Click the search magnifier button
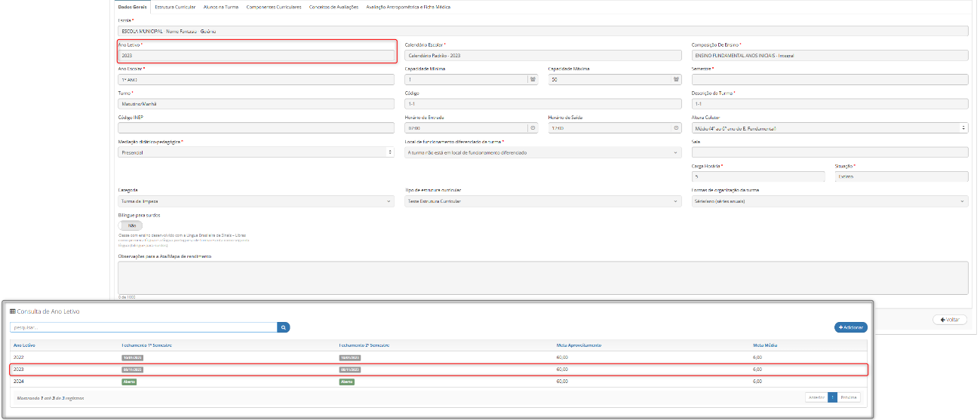 pos(284,327)
